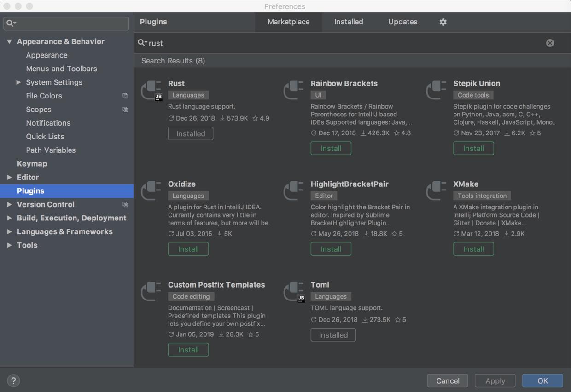This screenshot has width=571, height=392.
Task: Open help via question mark icon
Action: [x=13, y=380]
